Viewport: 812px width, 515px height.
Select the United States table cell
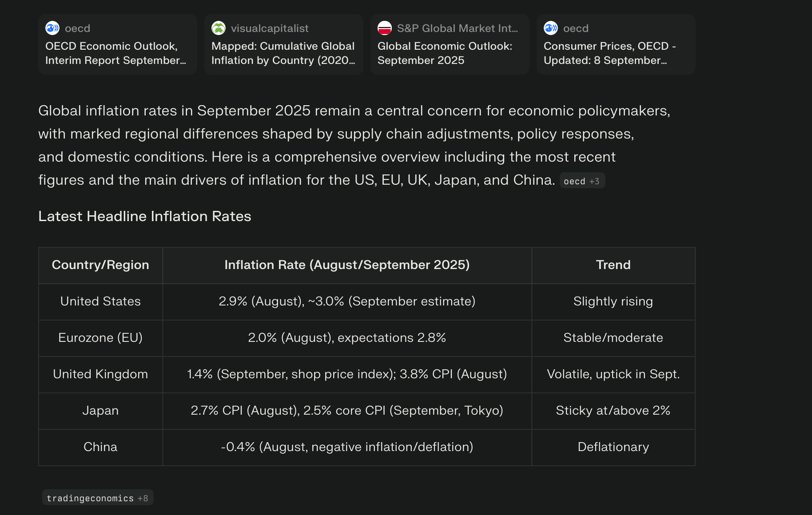click(x=100, y=301)
